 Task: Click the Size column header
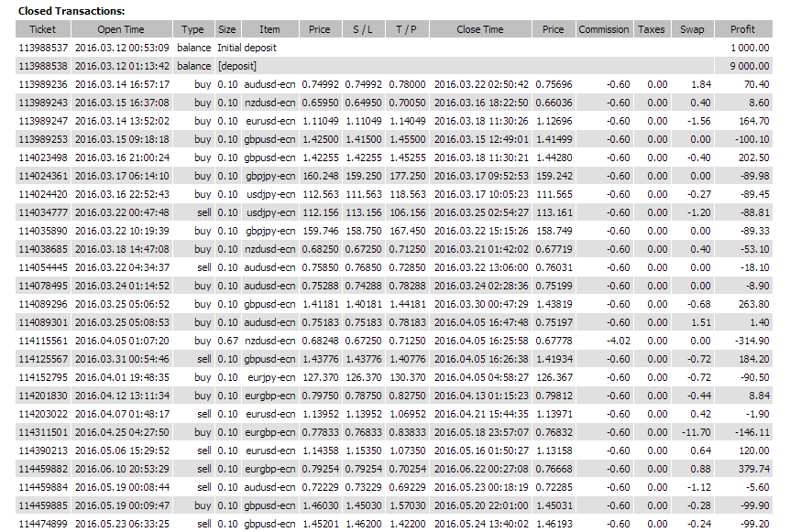click(227, 29)
